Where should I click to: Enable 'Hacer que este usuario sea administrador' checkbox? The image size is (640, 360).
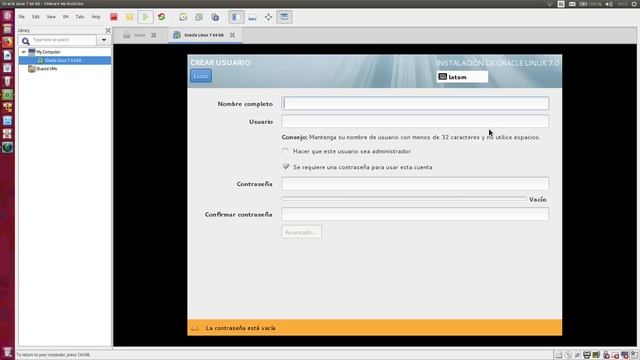pyautogui.click(x=285, y=151)
